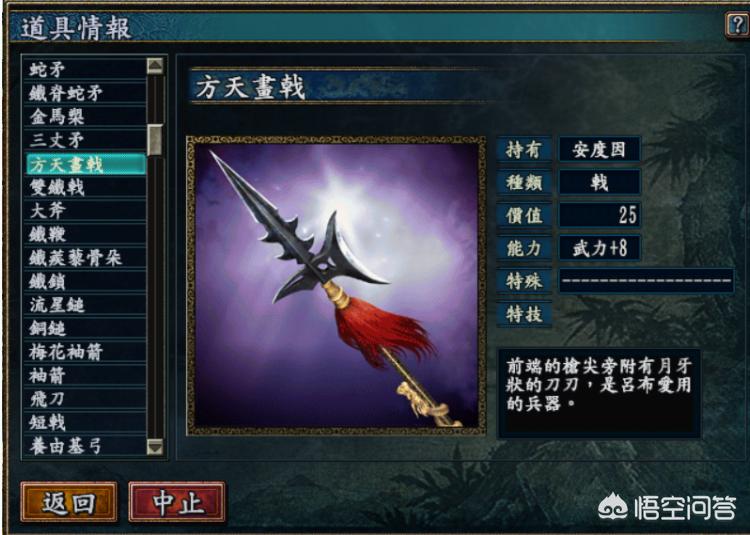750x535 pixels.
Task: Select 蛇矛 in the item list
Action: [x=85, y=69]
